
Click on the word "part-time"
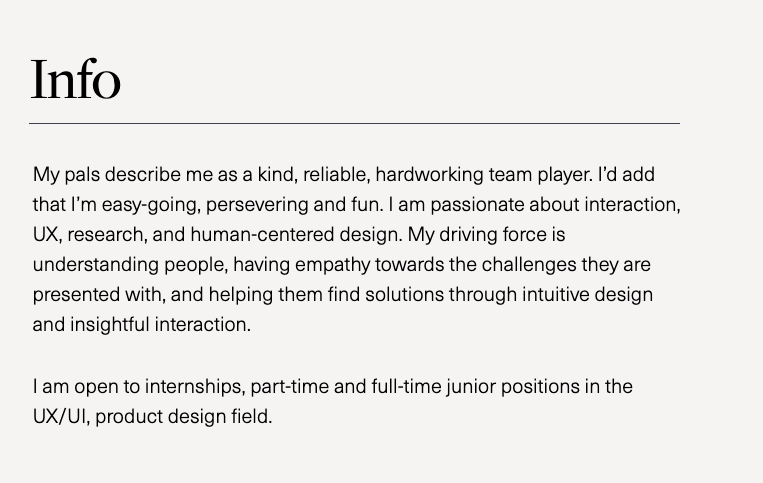point(290,386)
